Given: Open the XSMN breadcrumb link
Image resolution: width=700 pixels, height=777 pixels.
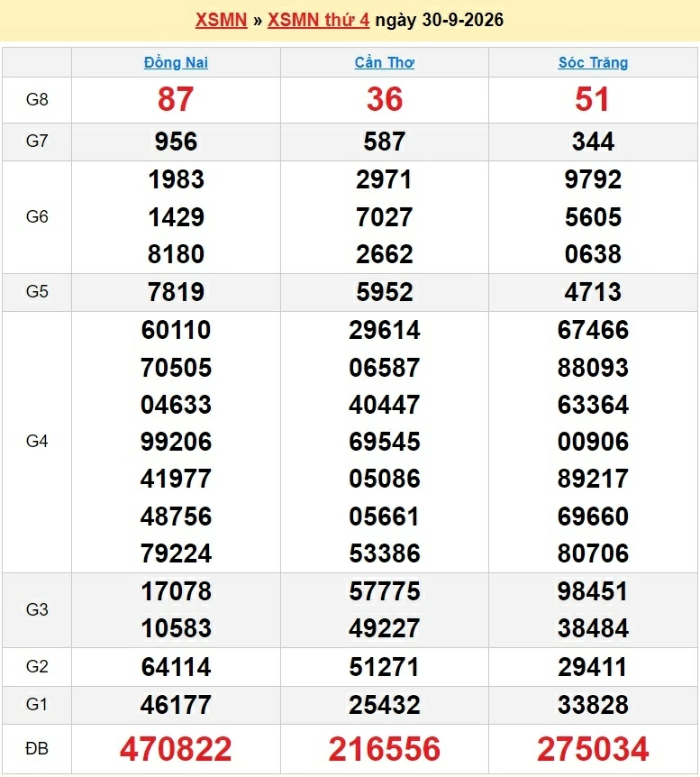Looking at the screenshot, I should tap(221, 20).
